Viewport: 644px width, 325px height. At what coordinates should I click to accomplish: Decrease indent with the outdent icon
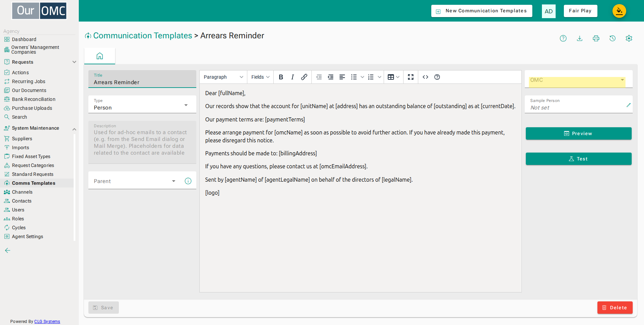click(319, 77)
